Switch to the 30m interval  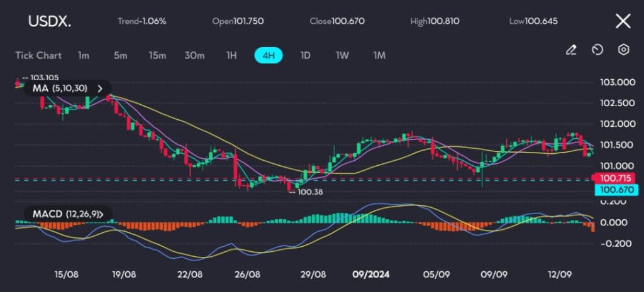[194, 55]
